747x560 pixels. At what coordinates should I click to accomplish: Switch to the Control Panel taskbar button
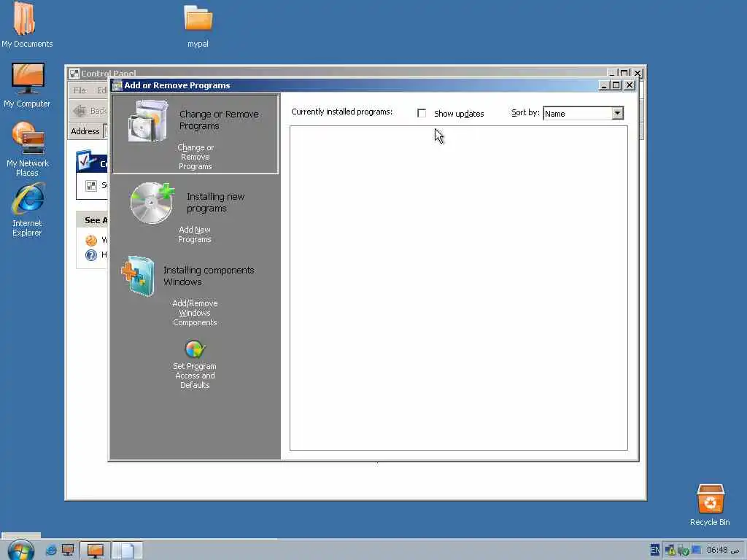pyautogui.click(x=96, y=551)
